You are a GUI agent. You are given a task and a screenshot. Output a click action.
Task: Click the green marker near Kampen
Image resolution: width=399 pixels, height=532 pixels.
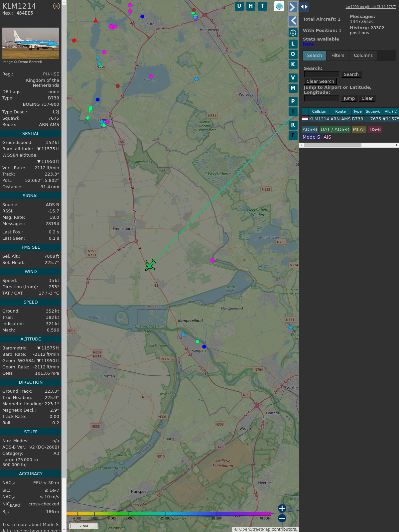coord(198,342)
